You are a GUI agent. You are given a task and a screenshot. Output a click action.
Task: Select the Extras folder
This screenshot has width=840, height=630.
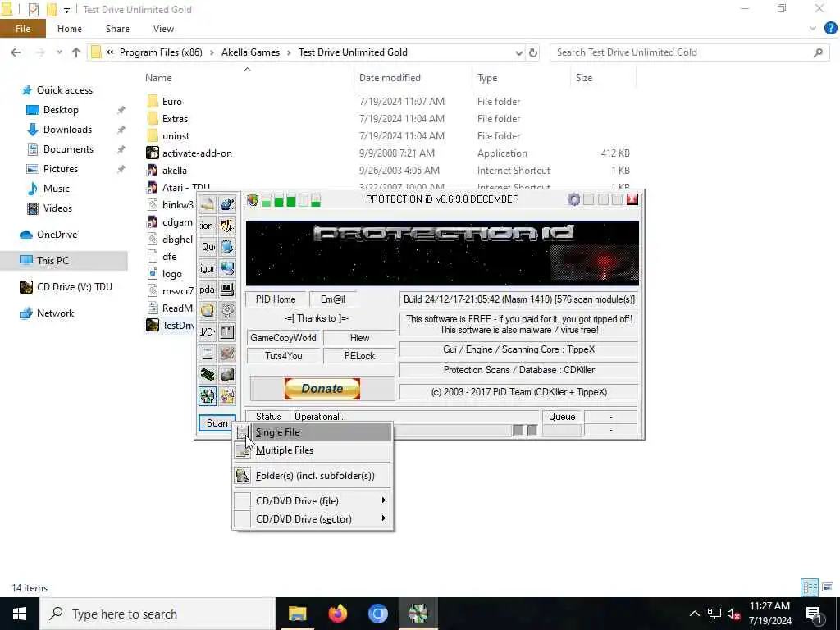[x=167, y=119]
